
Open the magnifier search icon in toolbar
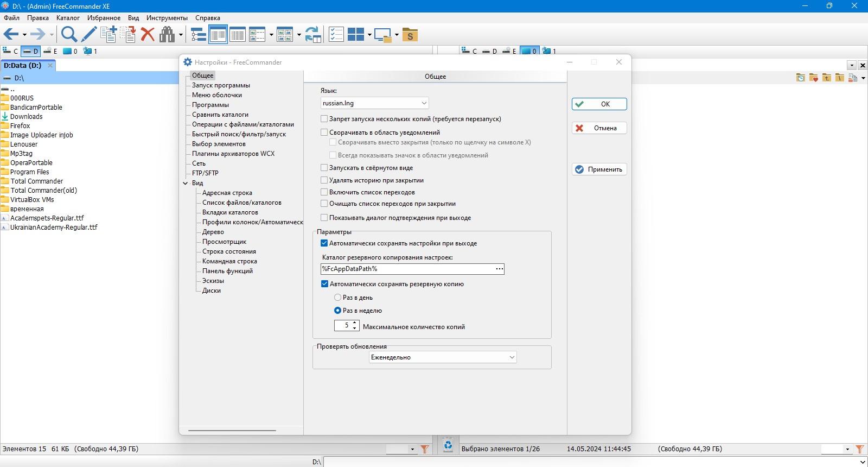69,35
